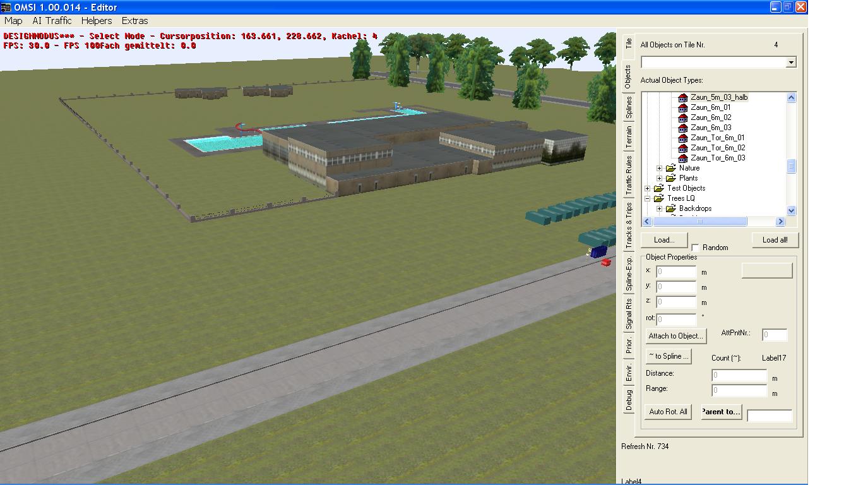Enable the Random checkbox
This screenshot has height=485, width=868.
click(696, 248)
